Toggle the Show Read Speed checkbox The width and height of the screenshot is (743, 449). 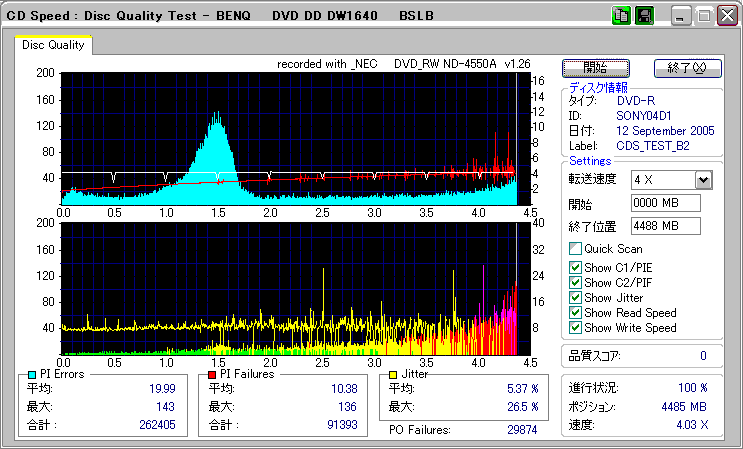click(575, 313)
